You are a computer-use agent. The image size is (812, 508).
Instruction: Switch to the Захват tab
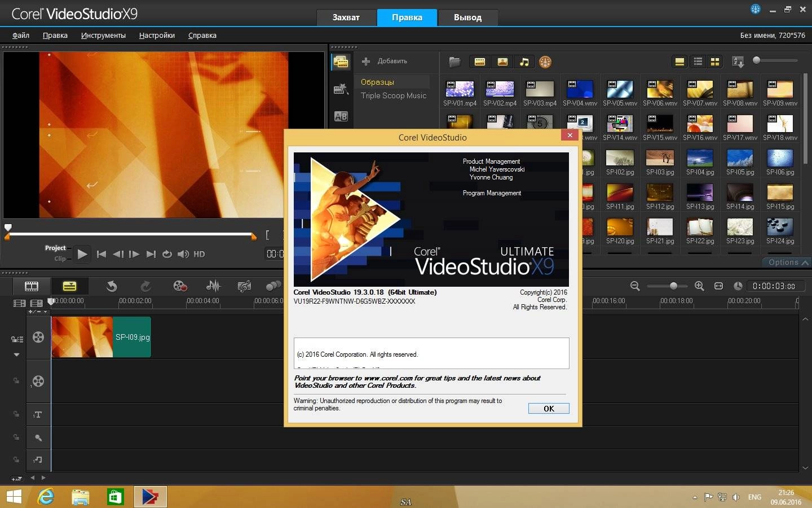click(x=346, y=17)
